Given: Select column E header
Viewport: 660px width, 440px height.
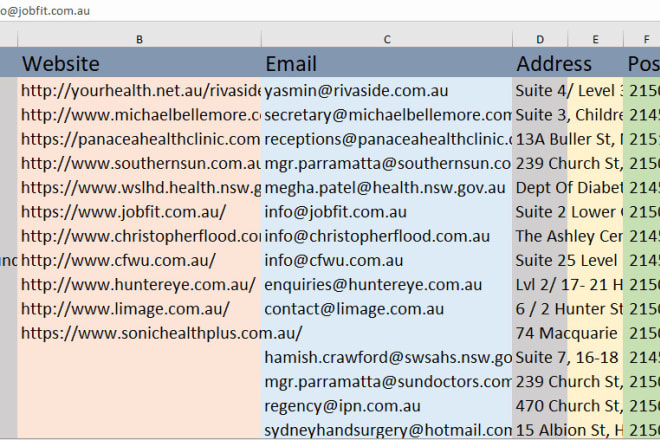Looking at the screenshot, I should (595, 40).
